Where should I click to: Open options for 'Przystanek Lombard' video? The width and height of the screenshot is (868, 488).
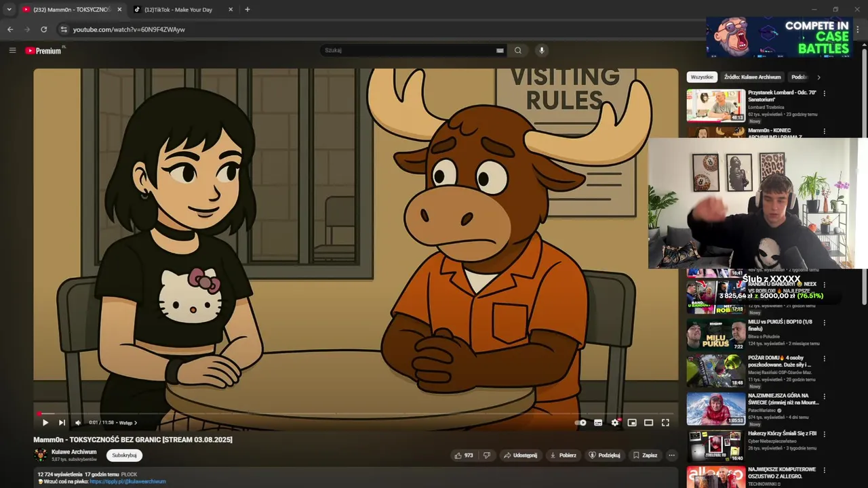(x=825, y=93)
